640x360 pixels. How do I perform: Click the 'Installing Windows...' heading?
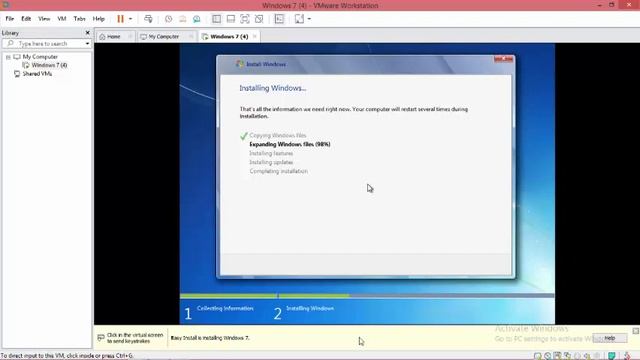(x=273, y=88)
